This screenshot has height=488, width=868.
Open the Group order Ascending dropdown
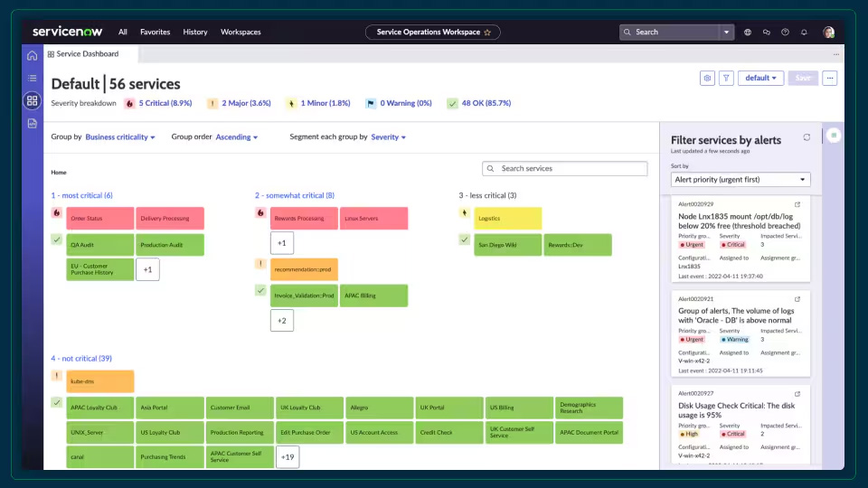(236, 136)
